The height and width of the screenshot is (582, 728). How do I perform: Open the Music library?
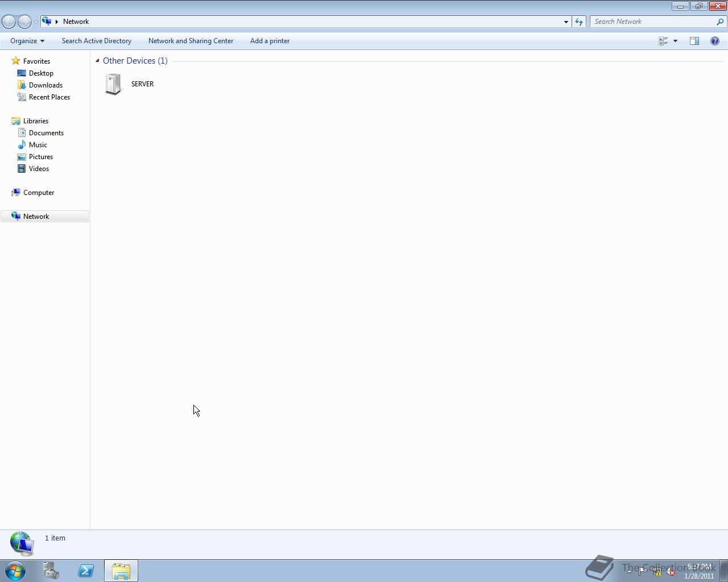pos(38,144)
